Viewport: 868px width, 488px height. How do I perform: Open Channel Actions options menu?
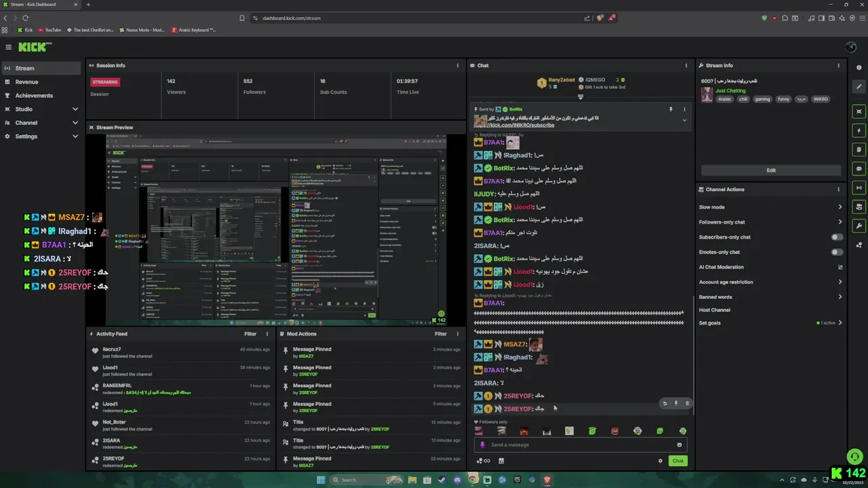838,189
